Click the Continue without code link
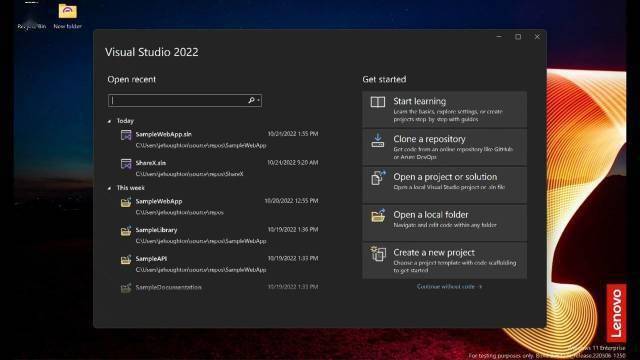The height and width of the screenshot is (360, 640). point(449,287)
